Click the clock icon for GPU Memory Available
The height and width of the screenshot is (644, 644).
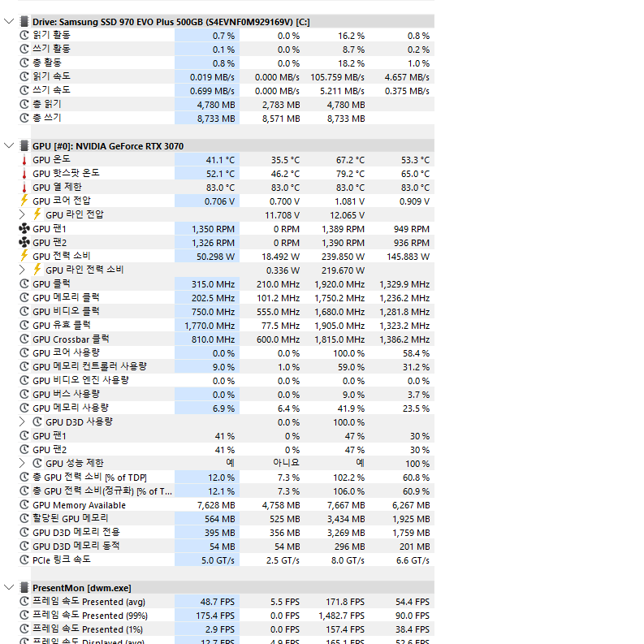pos(24,505)
